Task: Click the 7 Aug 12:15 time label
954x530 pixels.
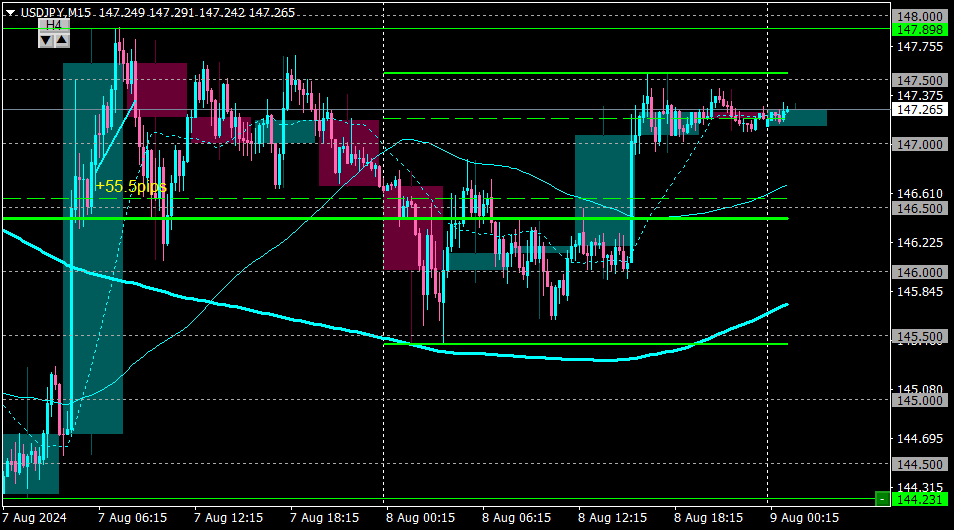Action: (x=229, y=518)
